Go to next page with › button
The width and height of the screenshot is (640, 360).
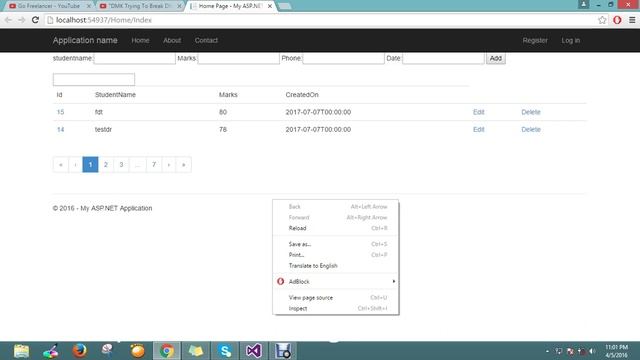pos(169,164)
